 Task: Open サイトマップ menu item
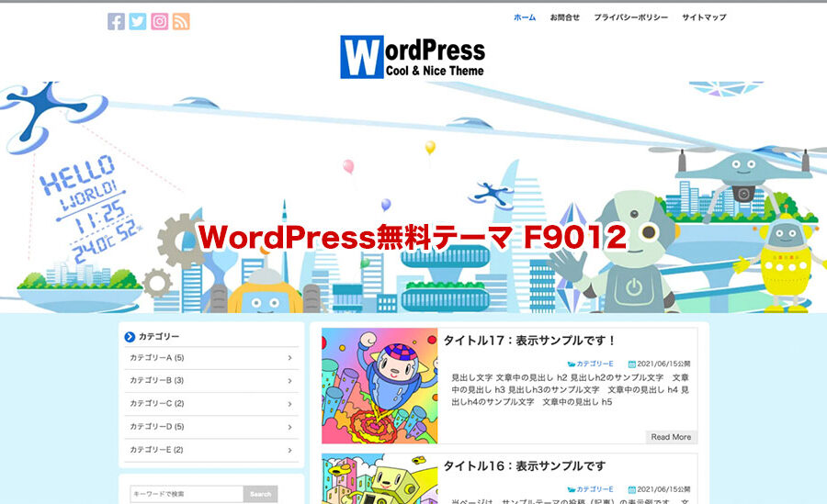pyautogui.click(x=704, y=17)
